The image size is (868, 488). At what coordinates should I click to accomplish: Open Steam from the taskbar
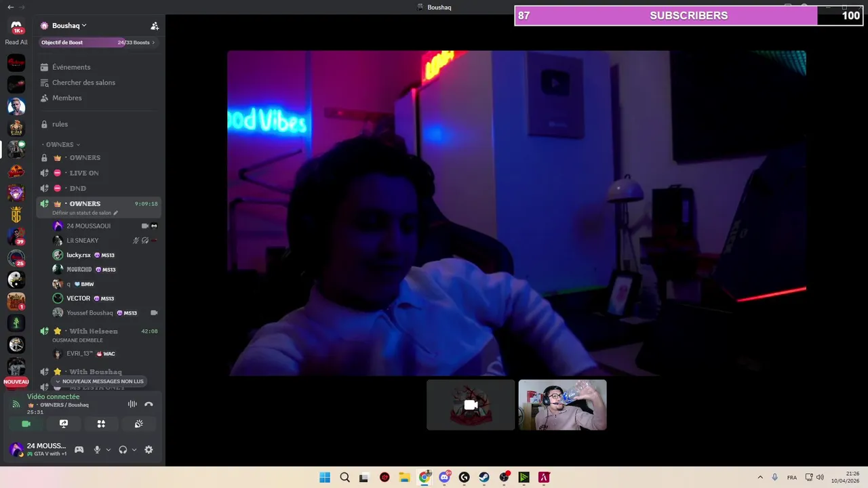pyautogui.click(x=484, y=477)
